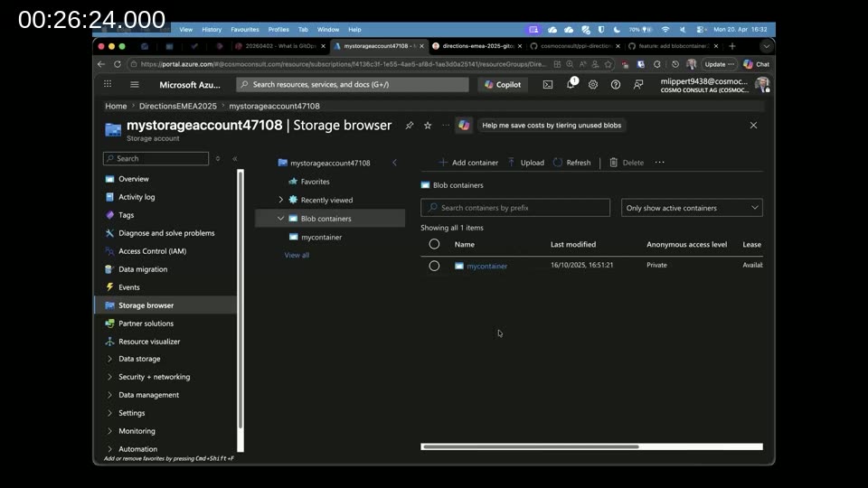Select mycontainer in the tree
The width and height of the screenshot is (868, 488).
[x=321, y=237]
